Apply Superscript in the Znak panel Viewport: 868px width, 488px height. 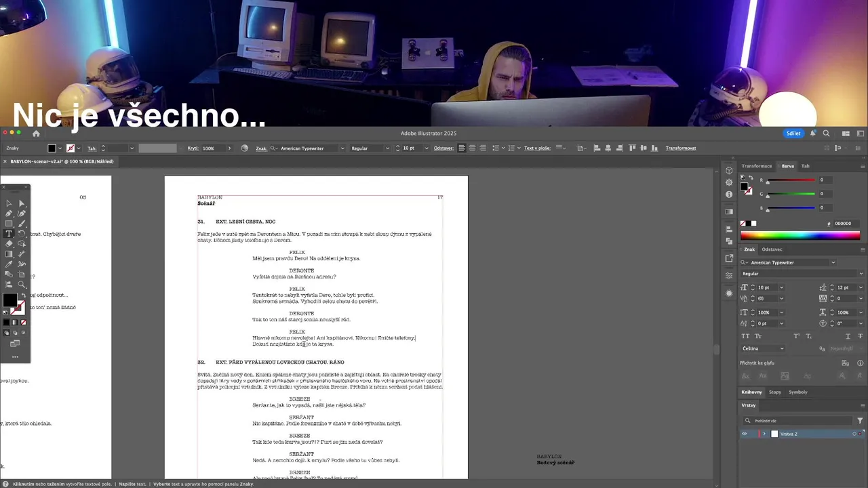[x=797, y=336]
